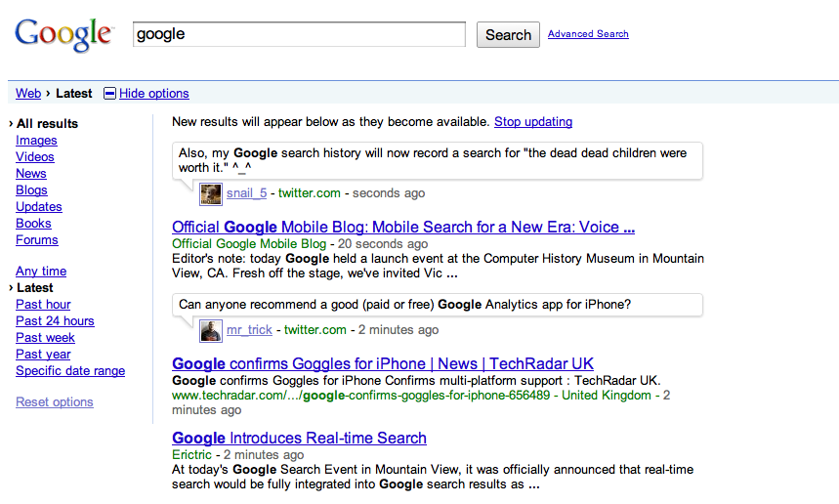Open snail_5's Twitter avatar thumbnail
This screenshot has width=839, height=504.
tap(211, 193)
